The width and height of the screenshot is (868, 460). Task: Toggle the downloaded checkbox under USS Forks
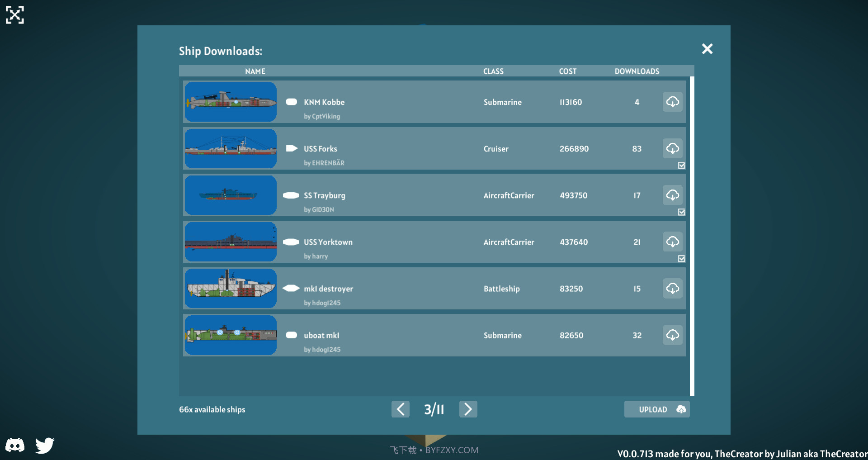681,166
